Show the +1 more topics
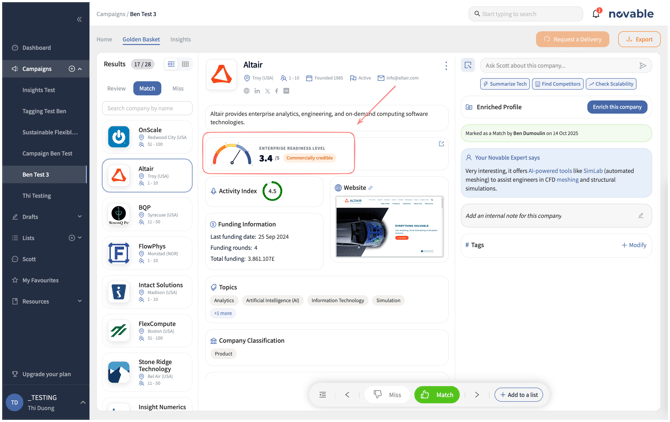Image resolution: width=670 pixels, height=422 pixels. (223, 313)
